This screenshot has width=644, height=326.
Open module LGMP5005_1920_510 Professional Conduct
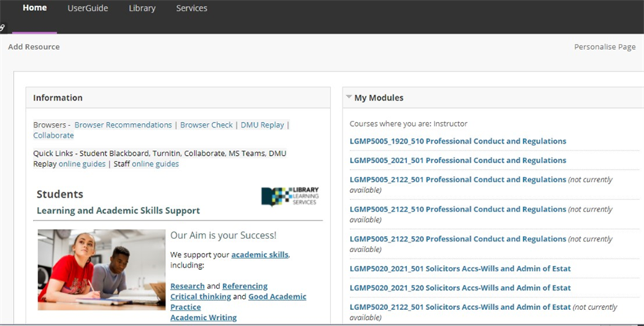(458, 141)
